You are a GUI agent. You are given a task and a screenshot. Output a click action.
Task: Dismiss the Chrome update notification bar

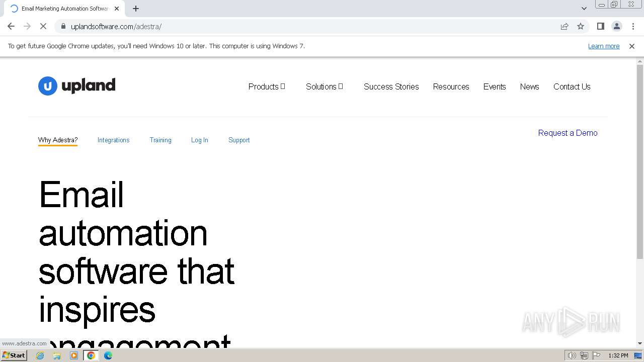click(x=632, y=46)
